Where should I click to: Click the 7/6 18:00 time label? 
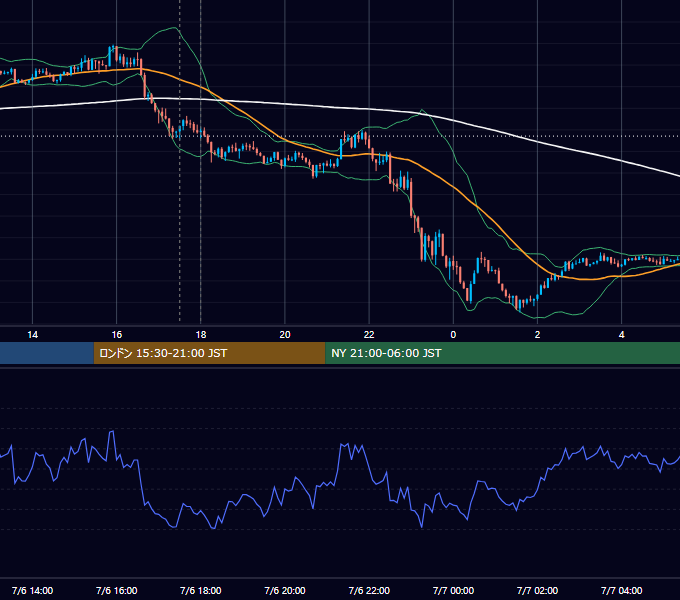(x=201, y=590)
